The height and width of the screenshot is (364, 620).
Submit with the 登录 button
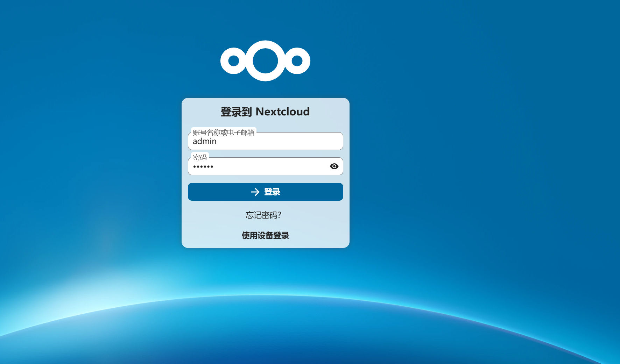(x=265, y=192)
